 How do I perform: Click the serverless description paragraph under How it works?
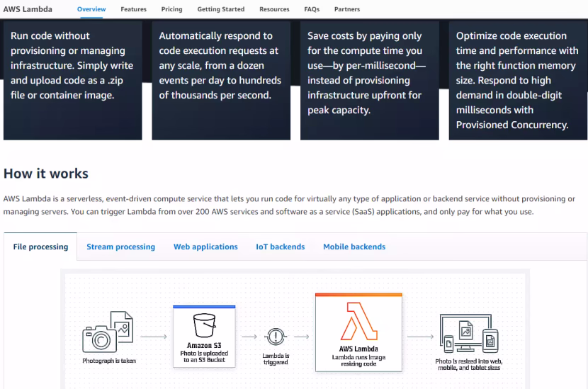point(289,205)
